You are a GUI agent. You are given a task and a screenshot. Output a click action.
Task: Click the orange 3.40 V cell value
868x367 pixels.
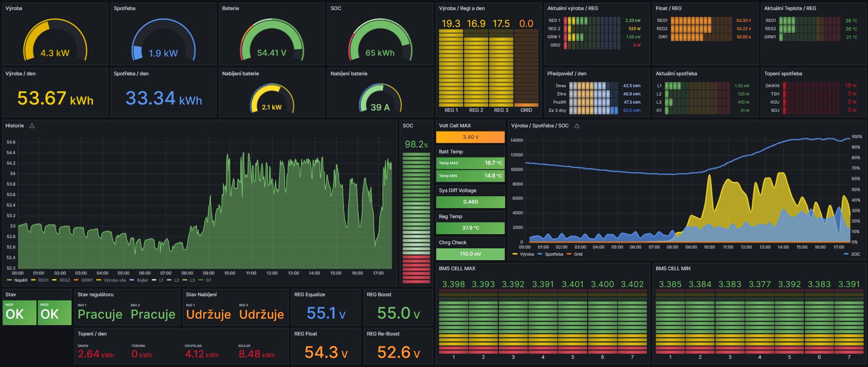(x=470, y=137)
